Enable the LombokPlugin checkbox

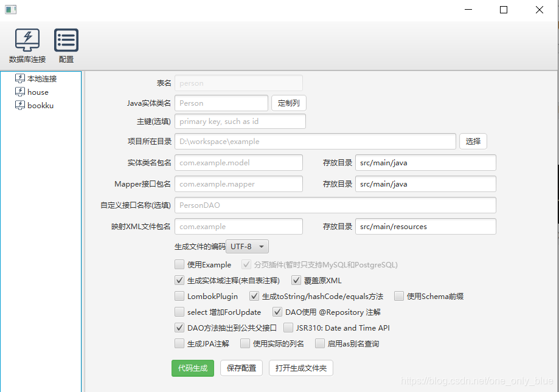179,296
